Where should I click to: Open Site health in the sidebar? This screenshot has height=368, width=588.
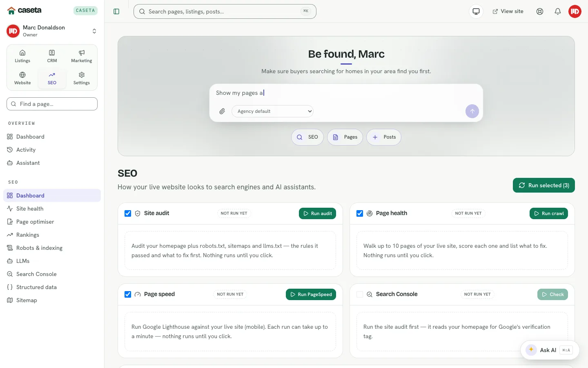(52, 209)
